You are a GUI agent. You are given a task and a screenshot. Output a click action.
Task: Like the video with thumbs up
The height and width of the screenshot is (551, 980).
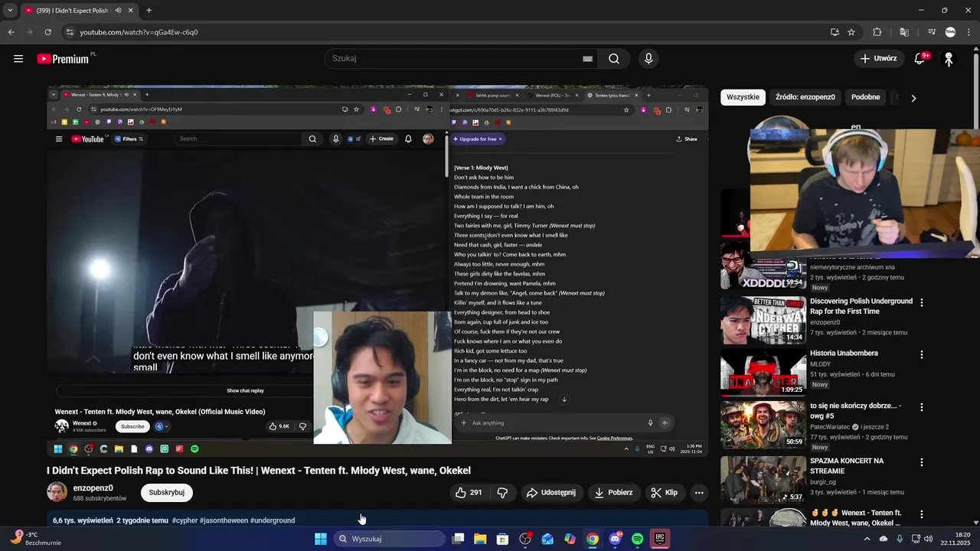click(469, 492)
